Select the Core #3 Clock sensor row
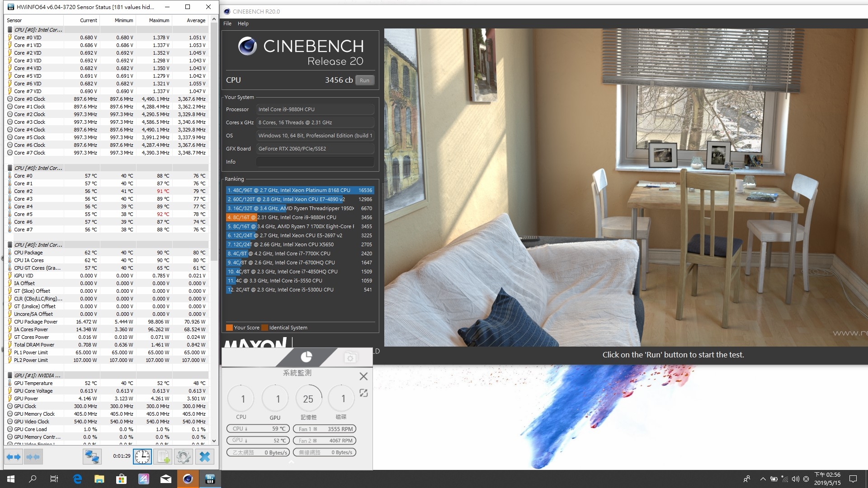This screenshot has height=488, width=868. pyautogui.click(x=107, y=122)
